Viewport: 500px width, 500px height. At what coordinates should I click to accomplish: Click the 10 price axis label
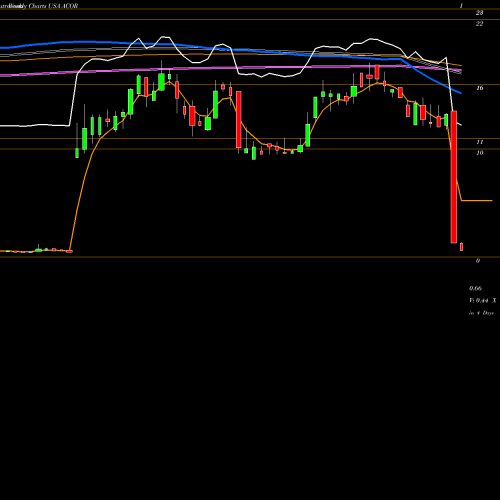pyautogui.click(x=480, y=153)
